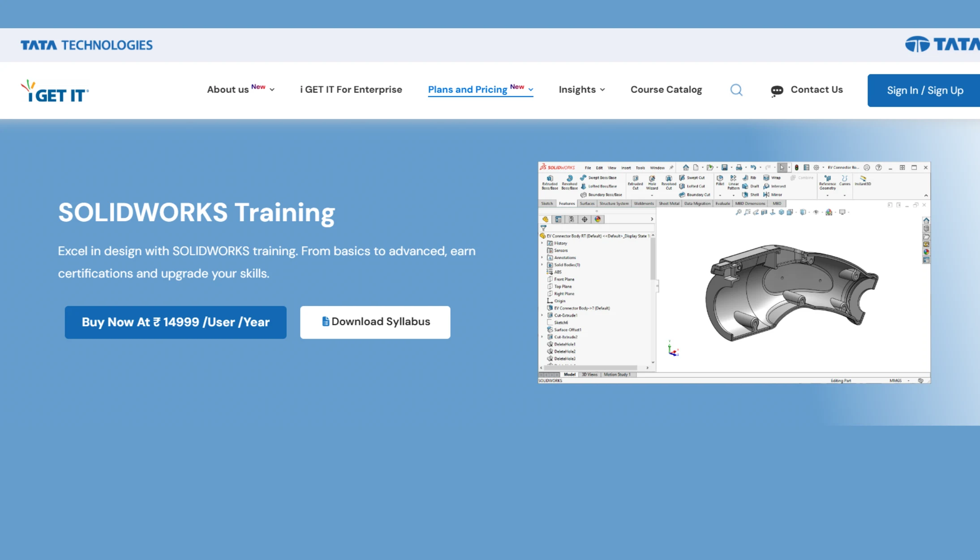Open the Insights dropdown menu

click(581, 90)
